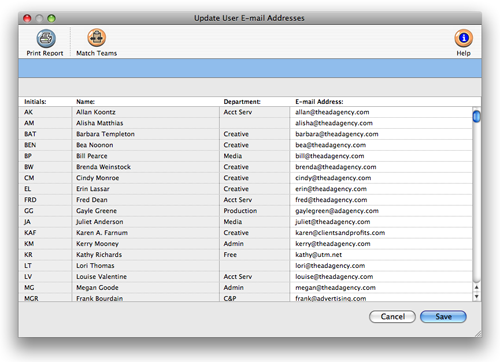Image resolution: width=500 pixels, height=362 pixels.
Task: Click the Match Teams toolbar icon
Action: point(97,37)
